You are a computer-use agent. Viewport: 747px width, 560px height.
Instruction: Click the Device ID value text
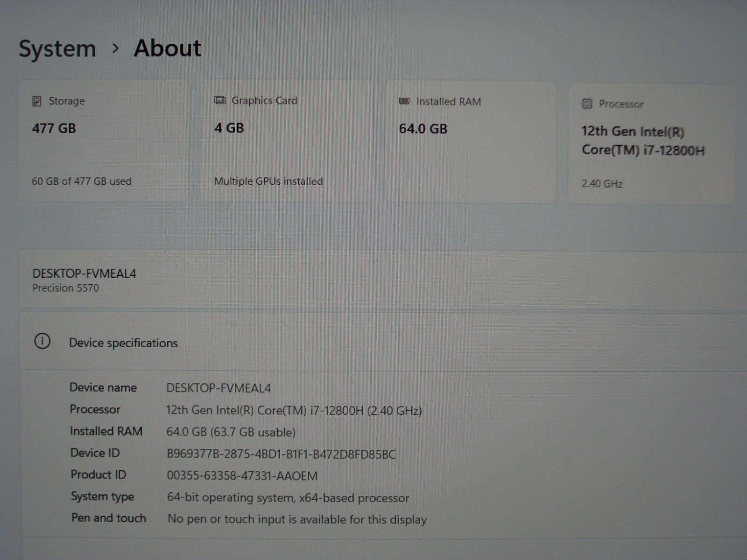[281, 454]
